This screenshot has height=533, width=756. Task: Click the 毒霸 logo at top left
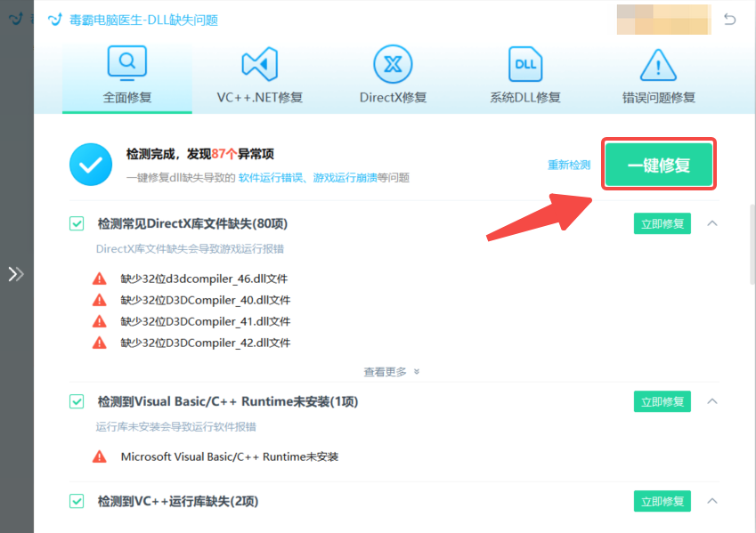(55, 18)
